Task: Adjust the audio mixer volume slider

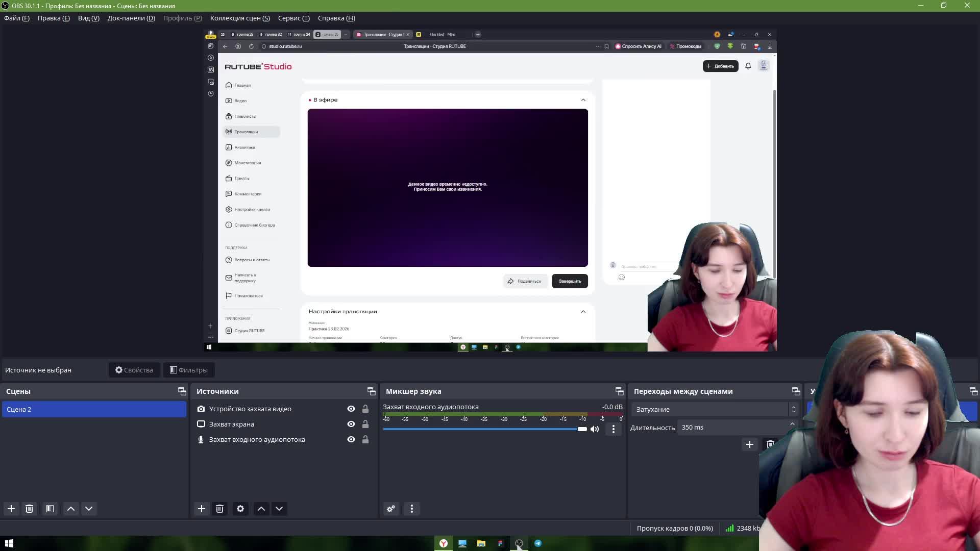Action: (582, 429)
